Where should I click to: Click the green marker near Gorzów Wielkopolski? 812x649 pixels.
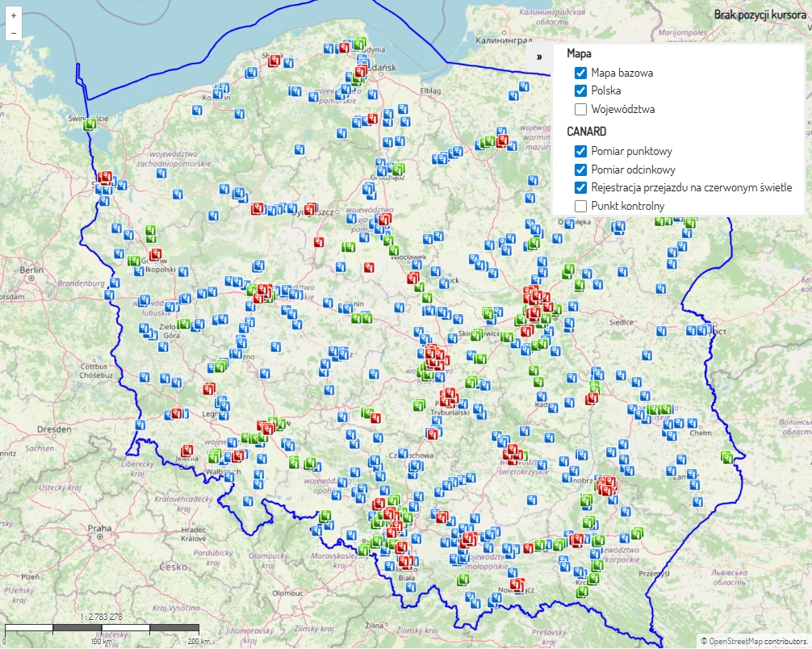[x=134, y=262]
